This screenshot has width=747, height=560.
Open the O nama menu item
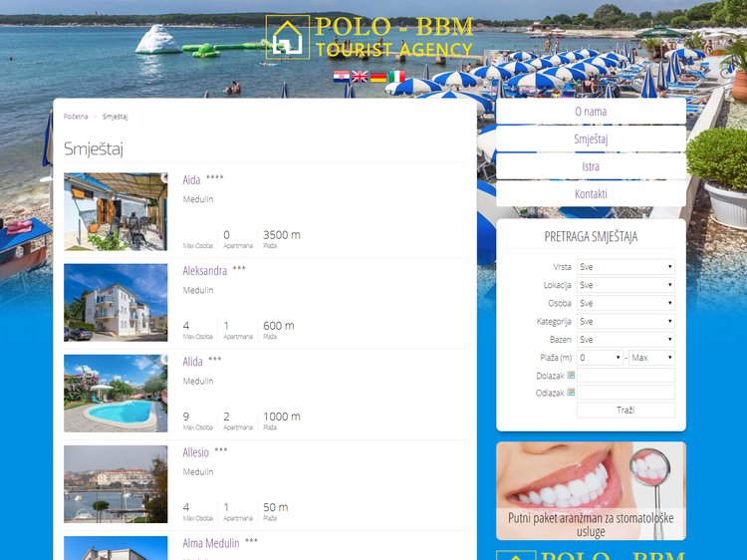[x=591, y=112]
